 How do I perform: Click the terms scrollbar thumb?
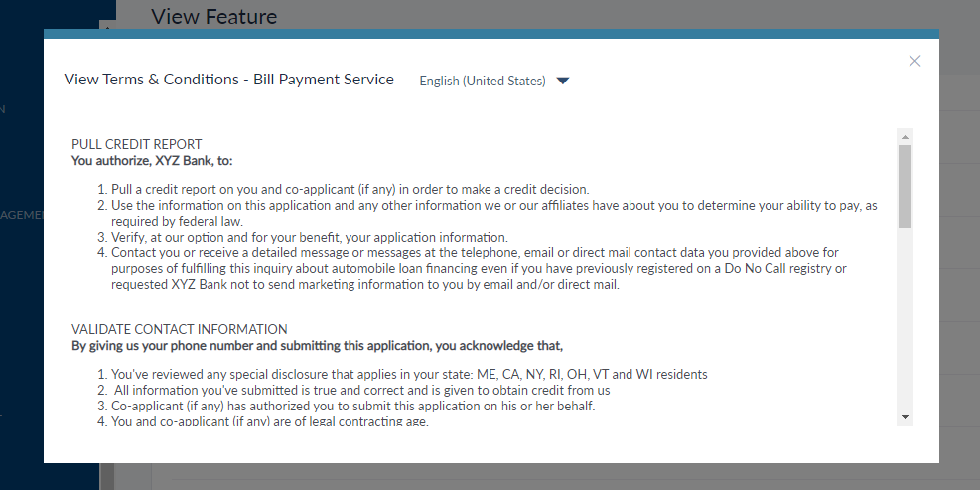tap(905, 186)
